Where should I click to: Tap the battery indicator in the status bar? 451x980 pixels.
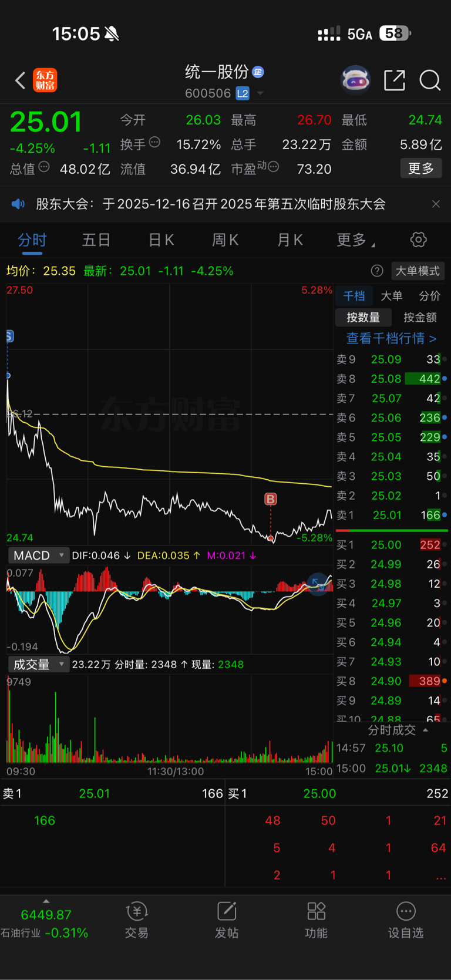pos(395,33)
